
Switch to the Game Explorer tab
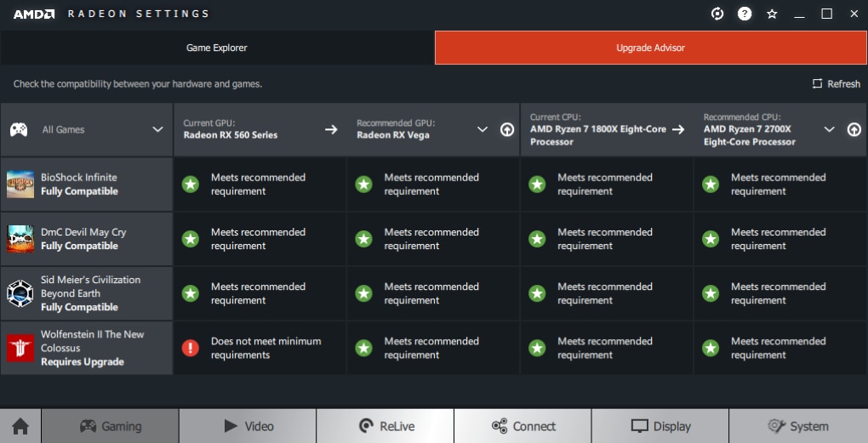[x=217, y=48]
